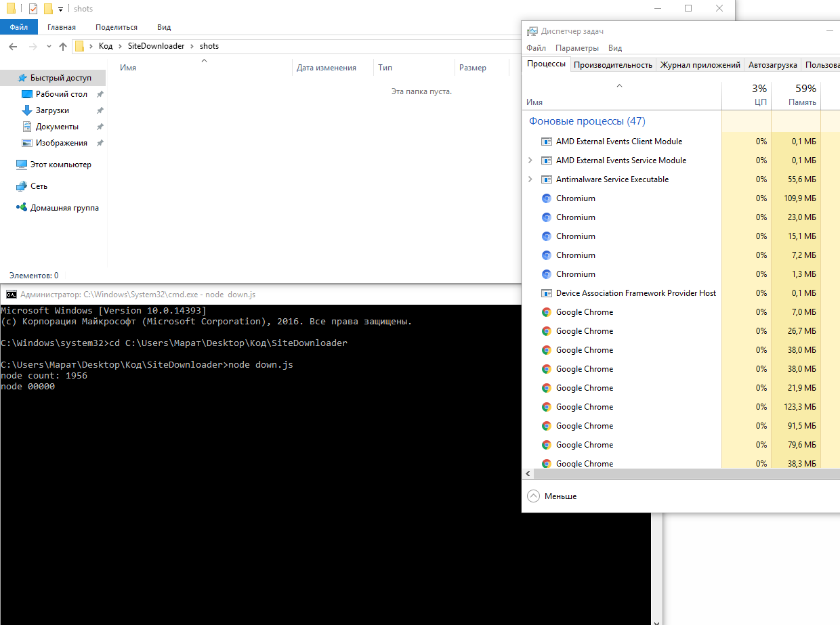The height and width of the screenshot is (625, 840).
Task: Expand Antimalware Service Executable entry
Action: [x=530, y=179]
